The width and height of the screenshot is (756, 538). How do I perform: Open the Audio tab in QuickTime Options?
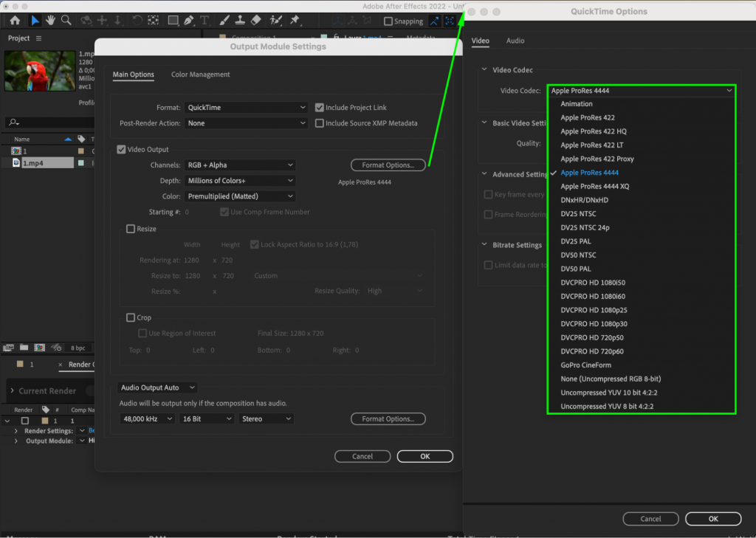[515, 41]
